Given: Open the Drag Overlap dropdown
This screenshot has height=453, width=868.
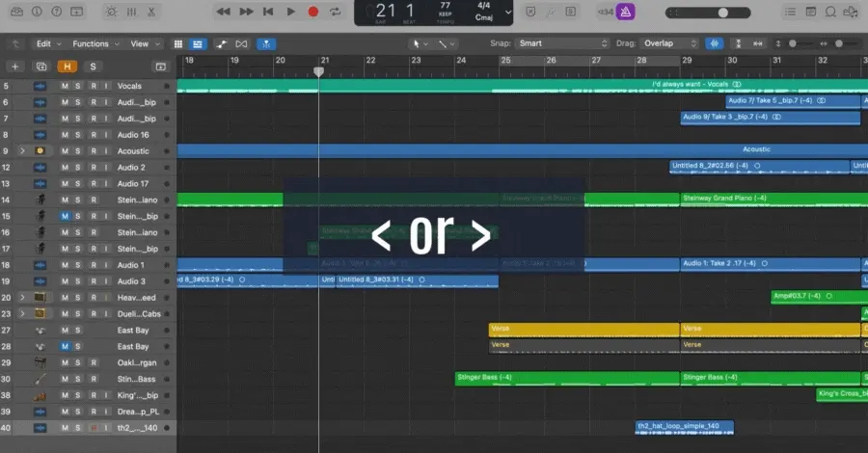Looking at the screenshot, I should tap(668, 43).
